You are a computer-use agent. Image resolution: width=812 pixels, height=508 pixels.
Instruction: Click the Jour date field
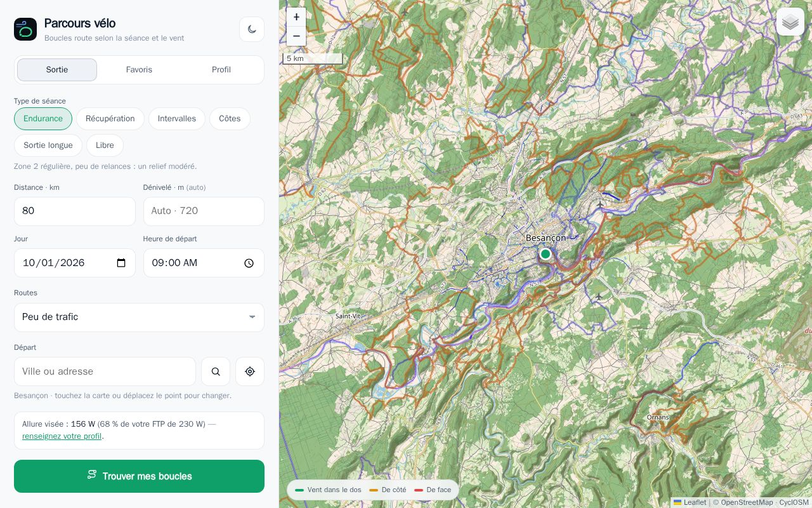point(75,263)
